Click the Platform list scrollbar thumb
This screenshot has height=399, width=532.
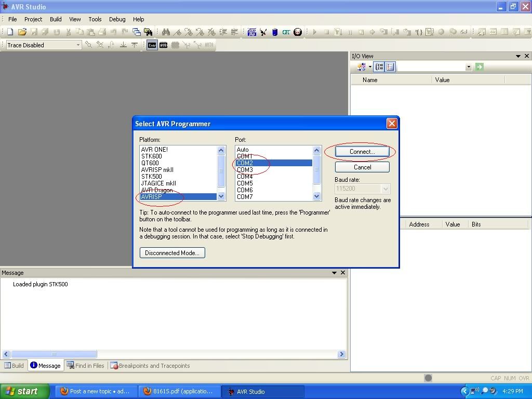(221, 171)
